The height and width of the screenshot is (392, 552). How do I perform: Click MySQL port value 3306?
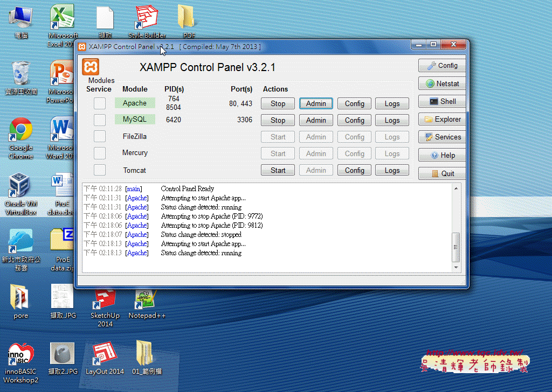245,120
